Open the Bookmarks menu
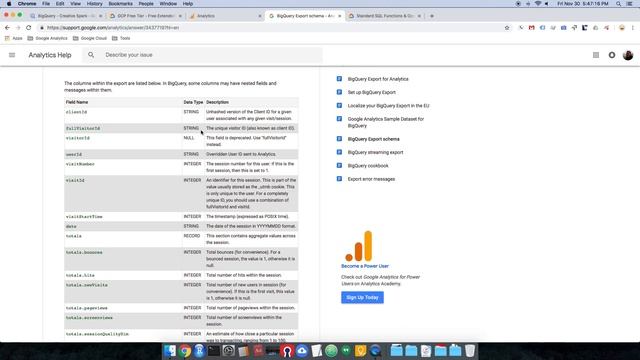 click(x=120, y=4)
